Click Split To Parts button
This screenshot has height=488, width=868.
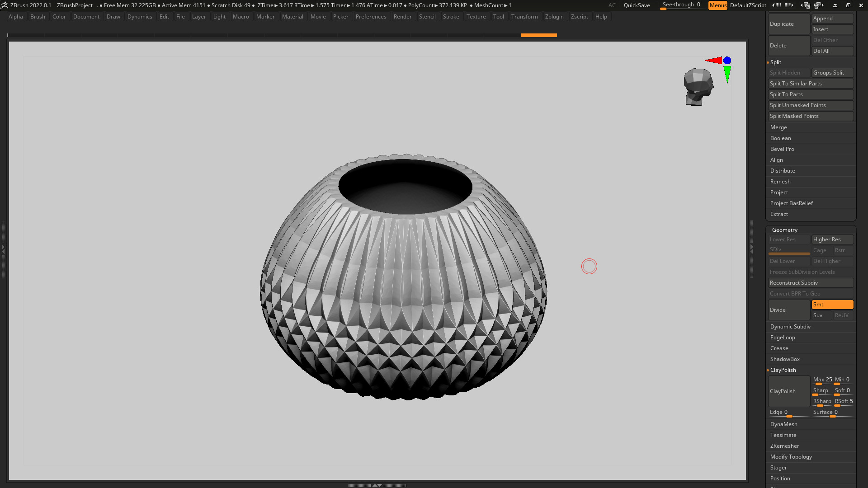tap(811, 94)
